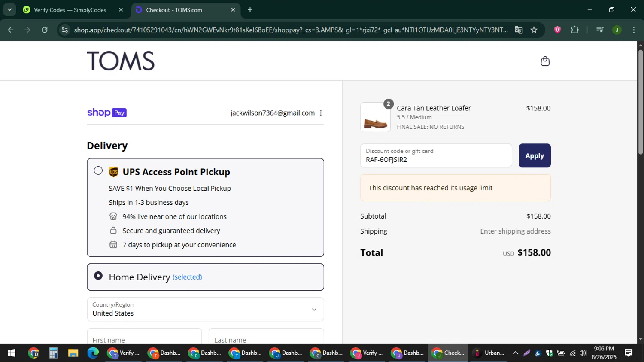
Task: Click the shop.app URL address bar
Action: (291, 30)
